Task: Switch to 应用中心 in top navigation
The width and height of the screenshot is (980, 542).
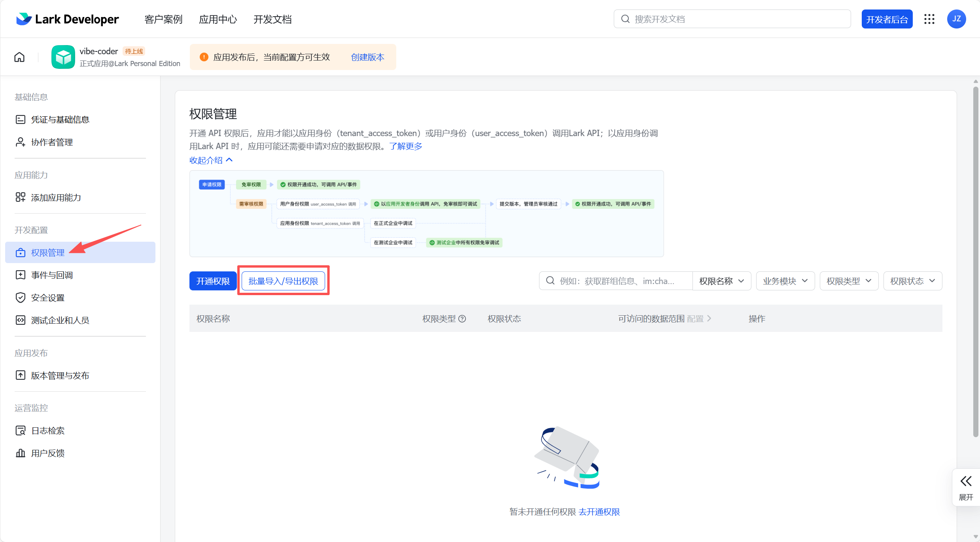Action: tap(218, 19)
